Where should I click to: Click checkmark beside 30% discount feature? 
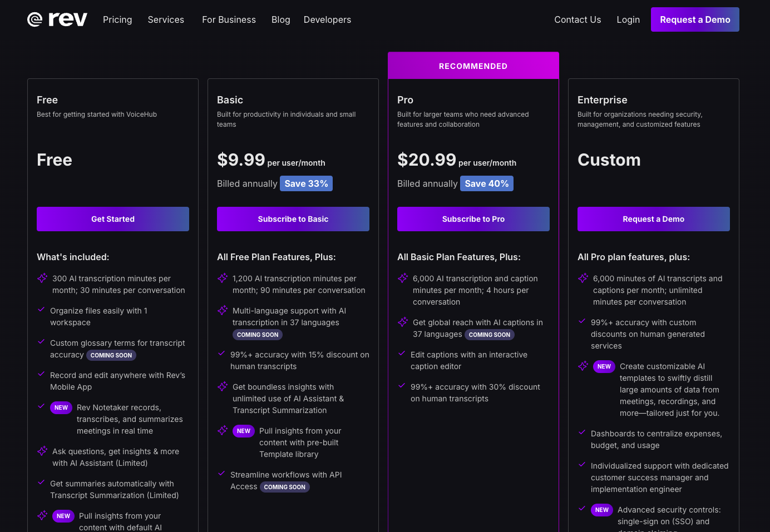[x=402, y=386]
